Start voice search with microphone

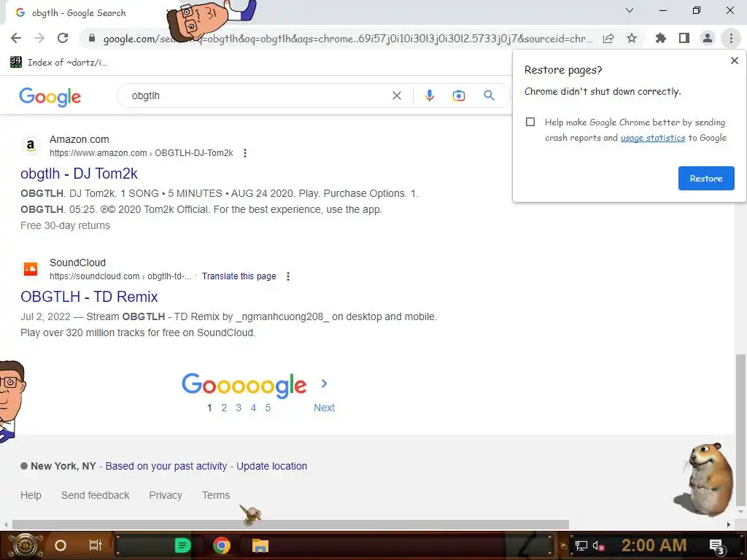(429, 96)
